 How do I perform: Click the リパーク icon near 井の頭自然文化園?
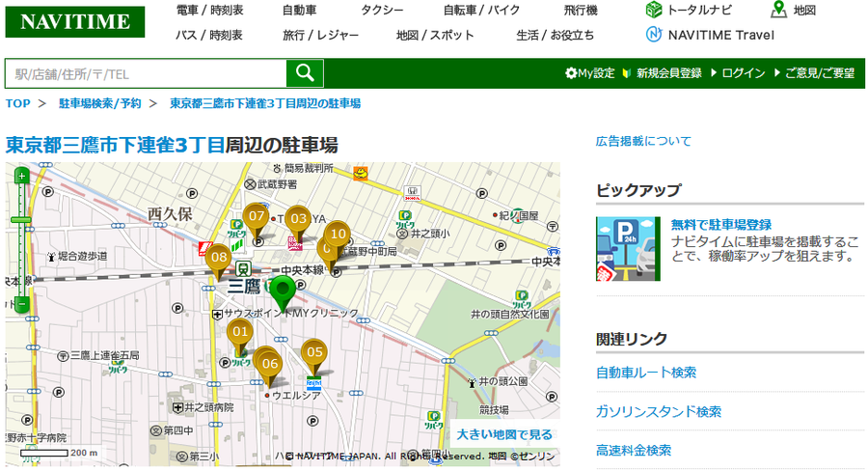coord(522,299)
